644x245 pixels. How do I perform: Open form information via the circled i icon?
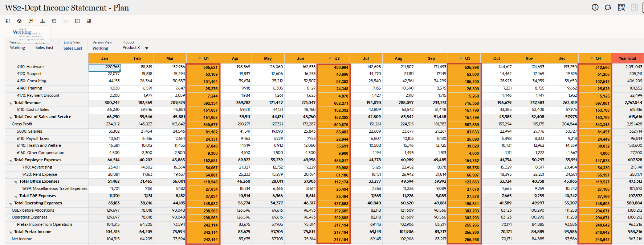pyautogui.click(x=595, y=7)
